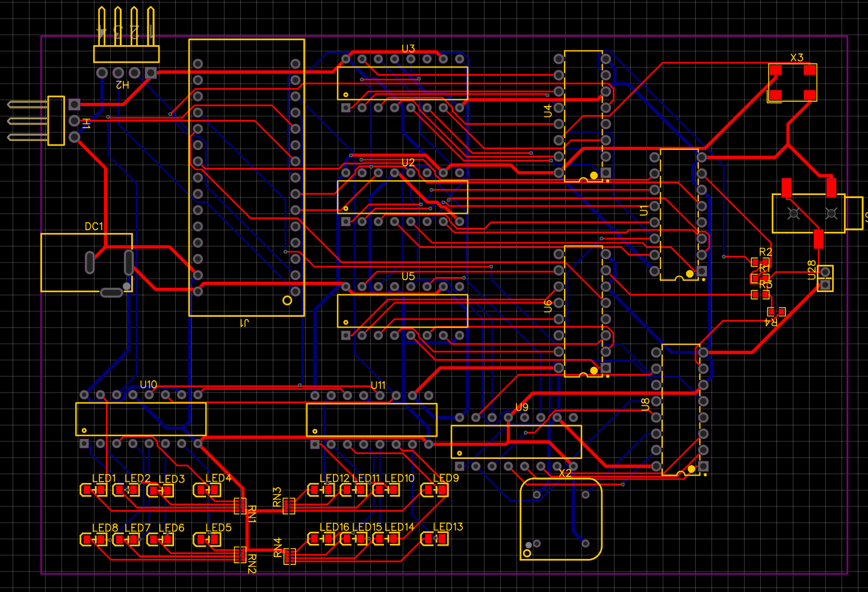
Task: Select the U2 IC package
Action: (x=402, y=197)
